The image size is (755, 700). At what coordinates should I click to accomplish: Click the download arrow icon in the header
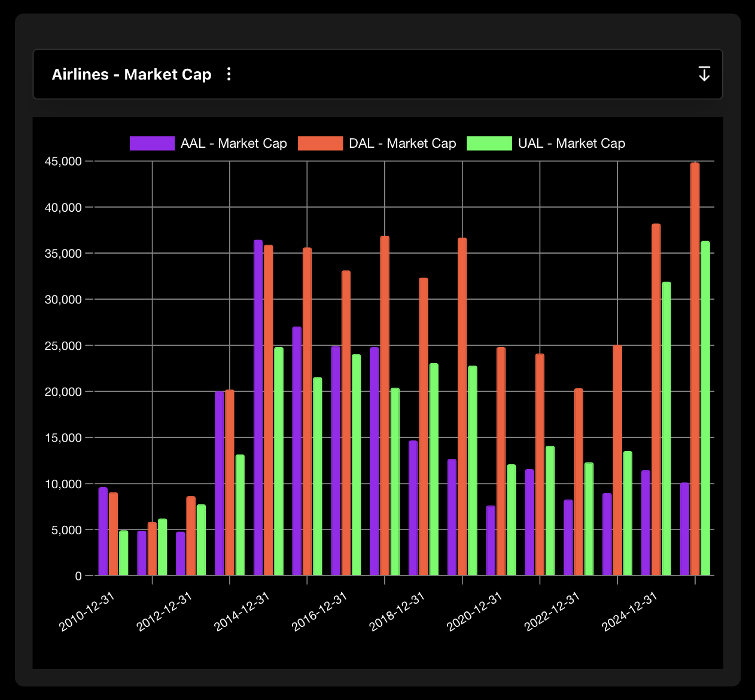(x=704, y=74)
